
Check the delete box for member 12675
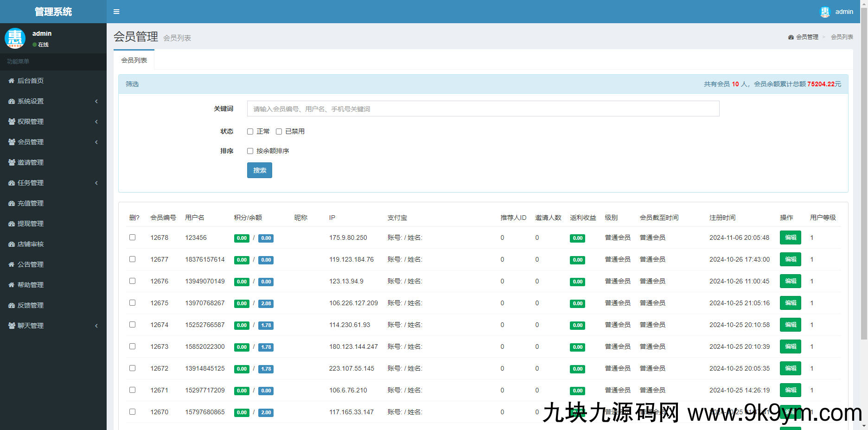point(132,303)
